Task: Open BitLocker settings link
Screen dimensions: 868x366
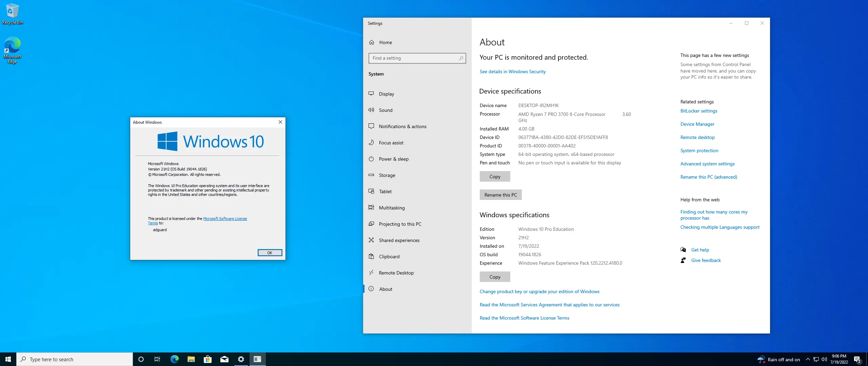Action: click(x=698, y=111)
